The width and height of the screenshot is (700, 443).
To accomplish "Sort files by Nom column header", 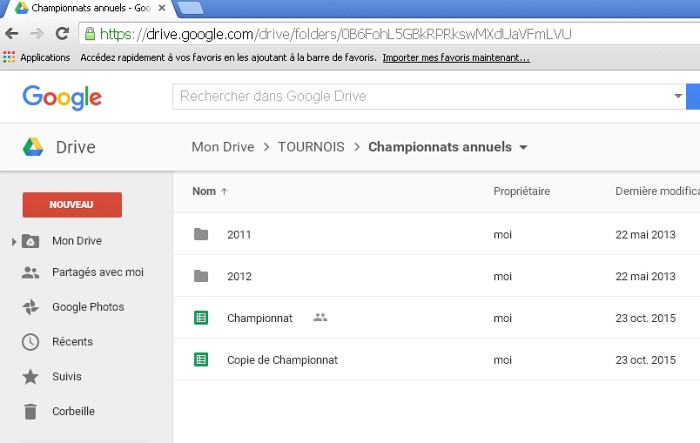I will pyautogui.click(x=204, y=191).
